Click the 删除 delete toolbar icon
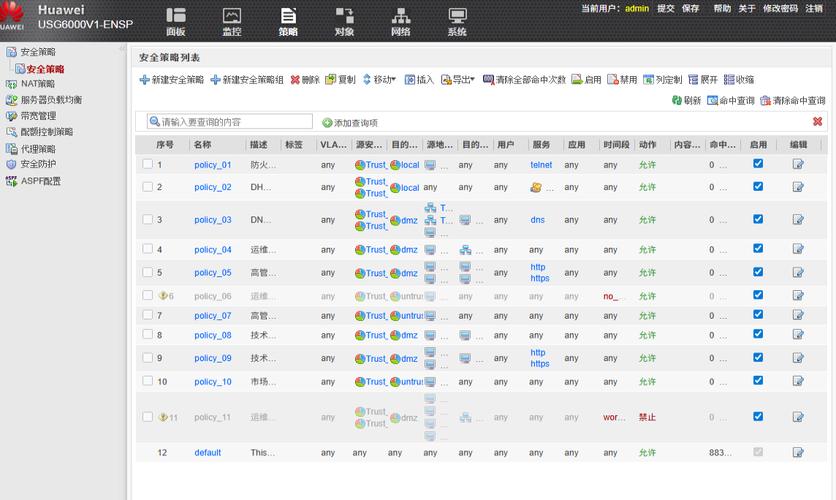Screen dimensions: 836x500 coord(295,80)
